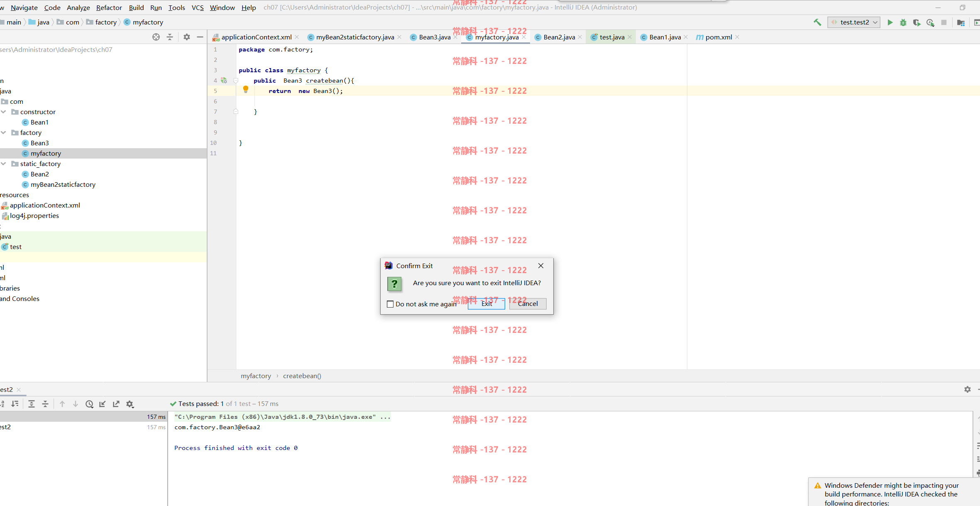Switch to test.java tab
This screenshot has width=980, height=506.
coord(611,37)
